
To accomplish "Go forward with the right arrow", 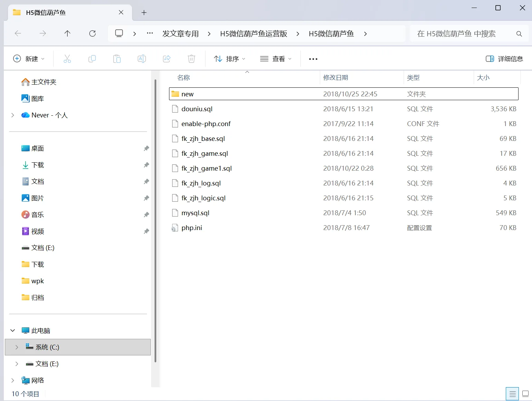I will tap(43, 34).
